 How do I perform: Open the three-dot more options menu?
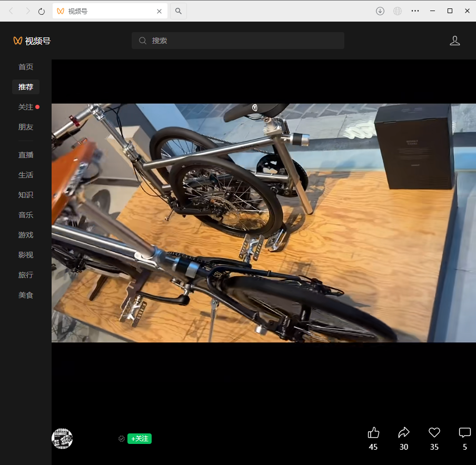click(x=415, y=11)
